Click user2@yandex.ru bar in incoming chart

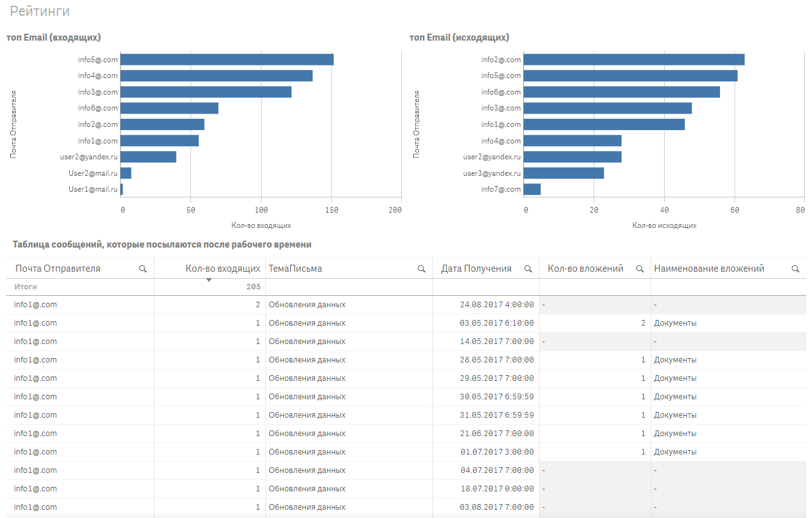pyautogui.click(x=148, y=157)
